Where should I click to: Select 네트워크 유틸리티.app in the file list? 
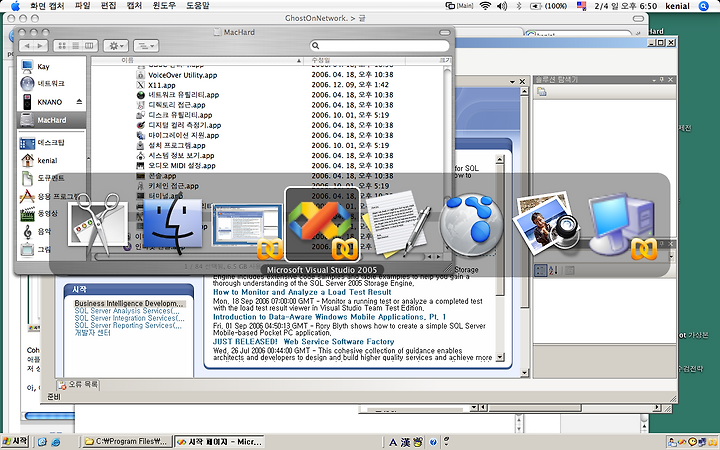183,95
